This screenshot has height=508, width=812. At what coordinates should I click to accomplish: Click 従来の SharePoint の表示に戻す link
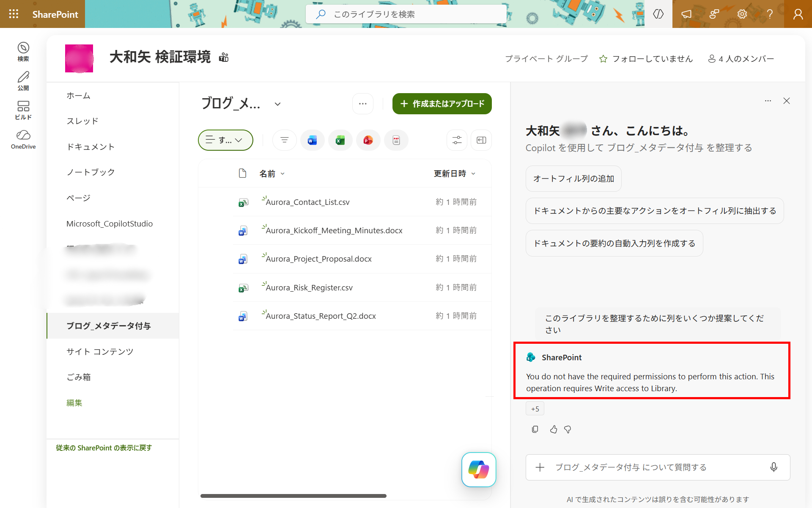pos(104,448)
